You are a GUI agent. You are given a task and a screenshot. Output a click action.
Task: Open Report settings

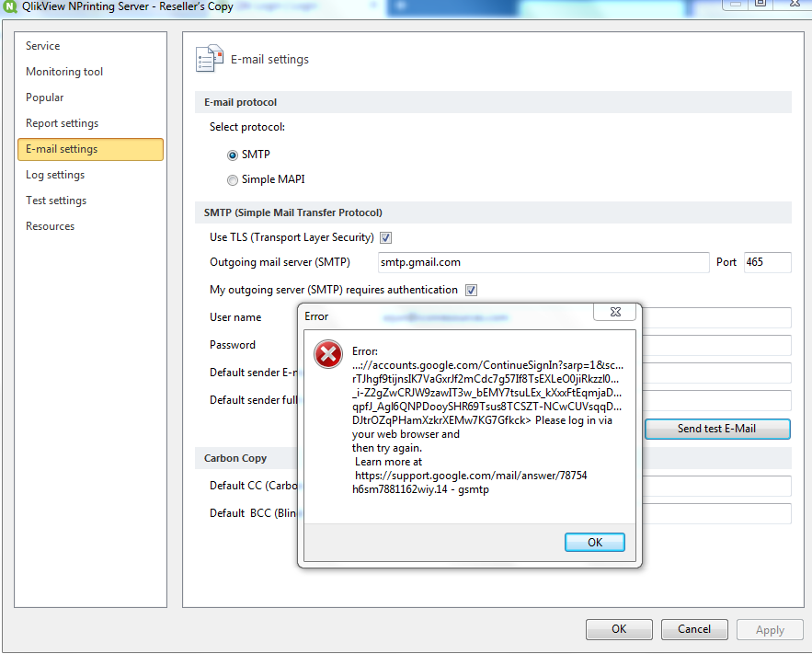[x=62, y=122]
